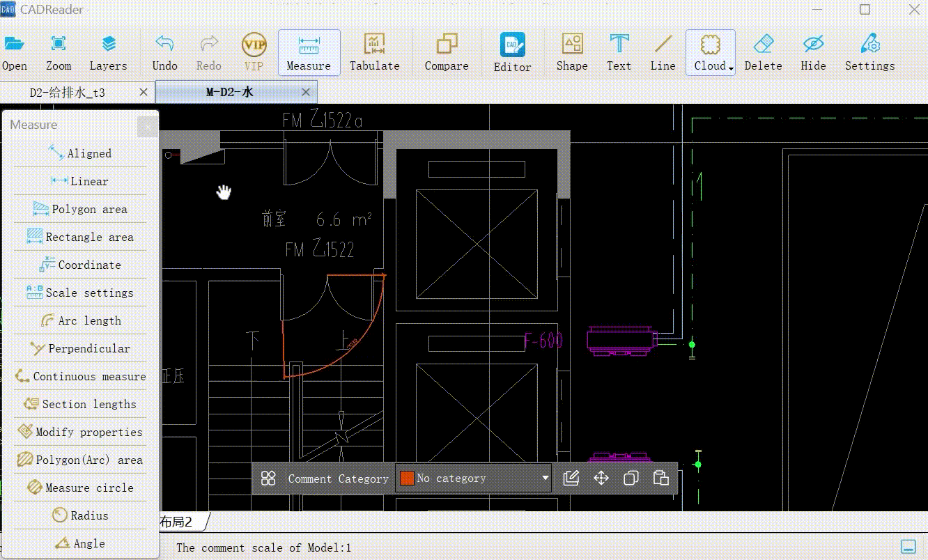Start Continuous measure
Screen dimensions: 928x560
coord(80,376)
